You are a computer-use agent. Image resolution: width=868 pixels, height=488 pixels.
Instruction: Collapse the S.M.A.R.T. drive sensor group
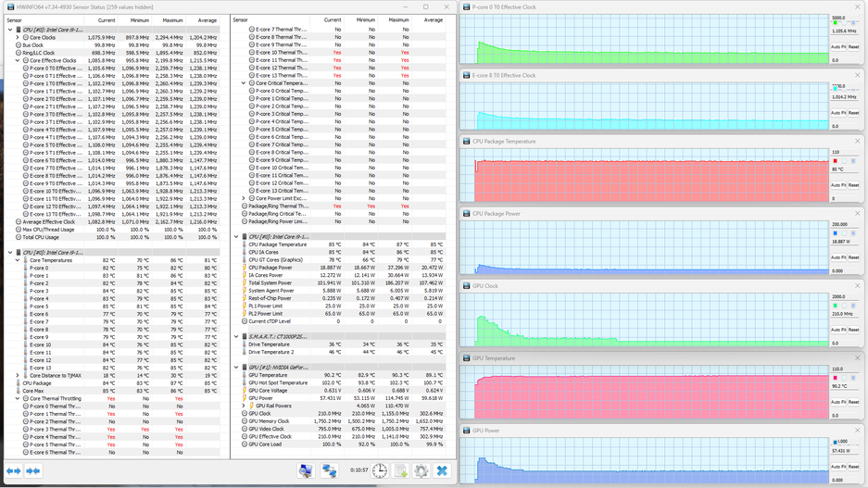coord(236,336)
